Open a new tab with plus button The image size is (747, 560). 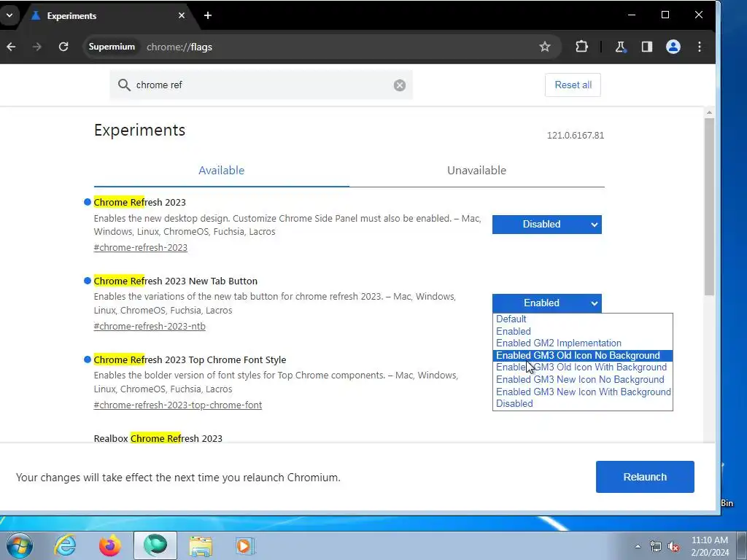(x=208, y=15)
